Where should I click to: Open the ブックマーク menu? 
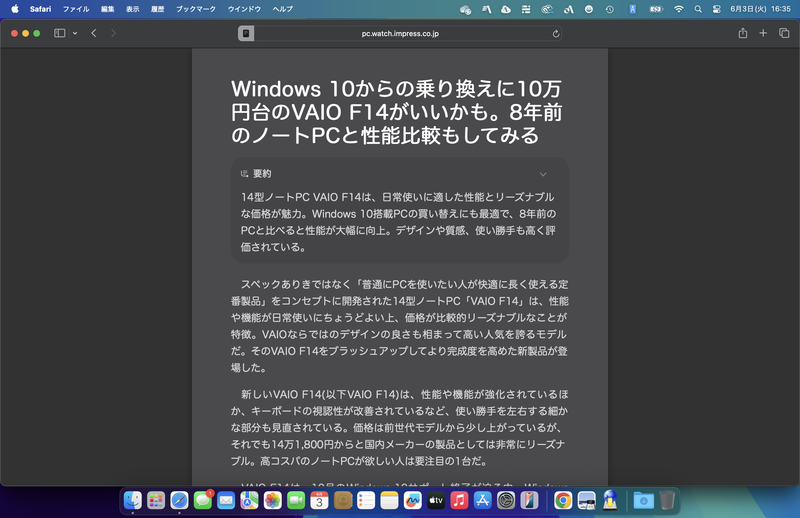click(x=196, y=9)
